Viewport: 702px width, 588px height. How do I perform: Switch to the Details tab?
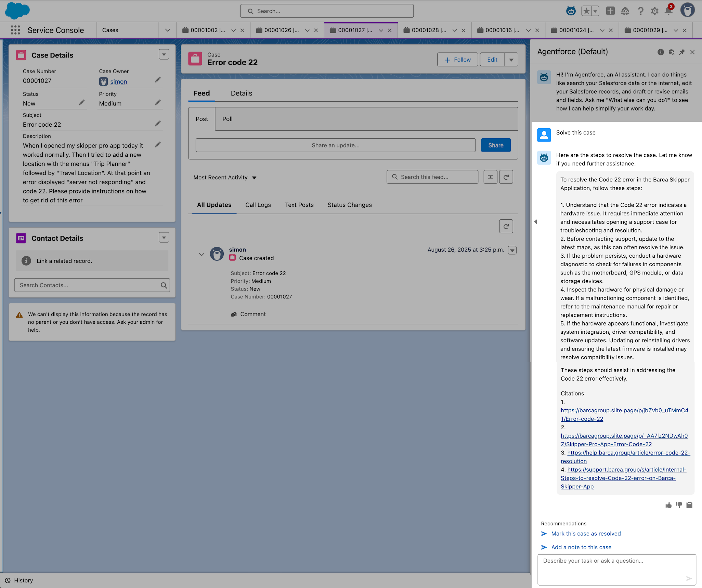tap(241, 93)
